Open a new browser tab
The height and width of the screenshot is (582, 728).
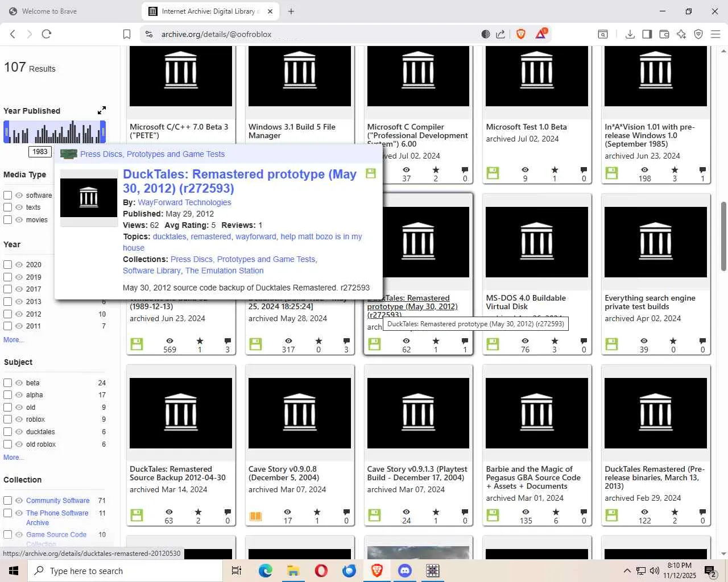click(291, 11)
